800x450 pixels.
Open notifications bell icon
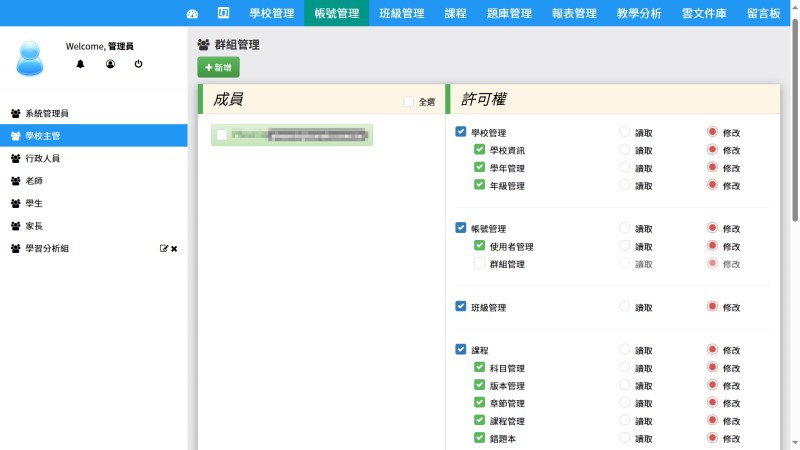pyautogui.click(x=81, y=64)
